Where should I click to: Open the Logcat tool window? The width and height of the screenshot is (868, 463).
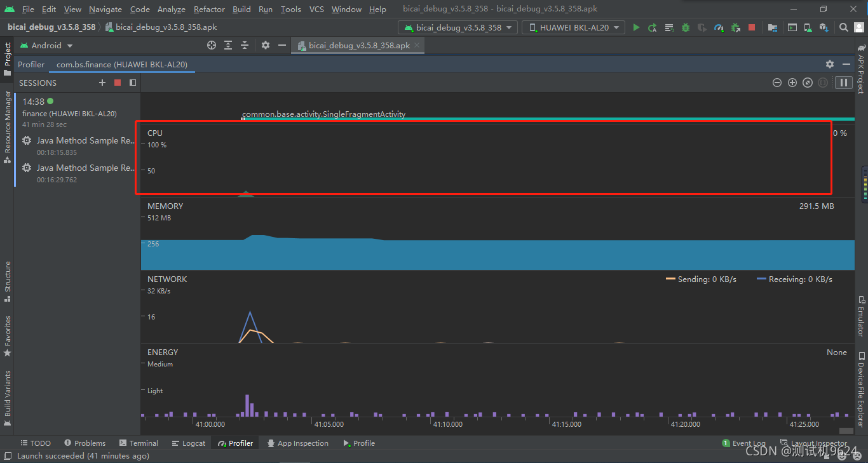click(188, 443)
